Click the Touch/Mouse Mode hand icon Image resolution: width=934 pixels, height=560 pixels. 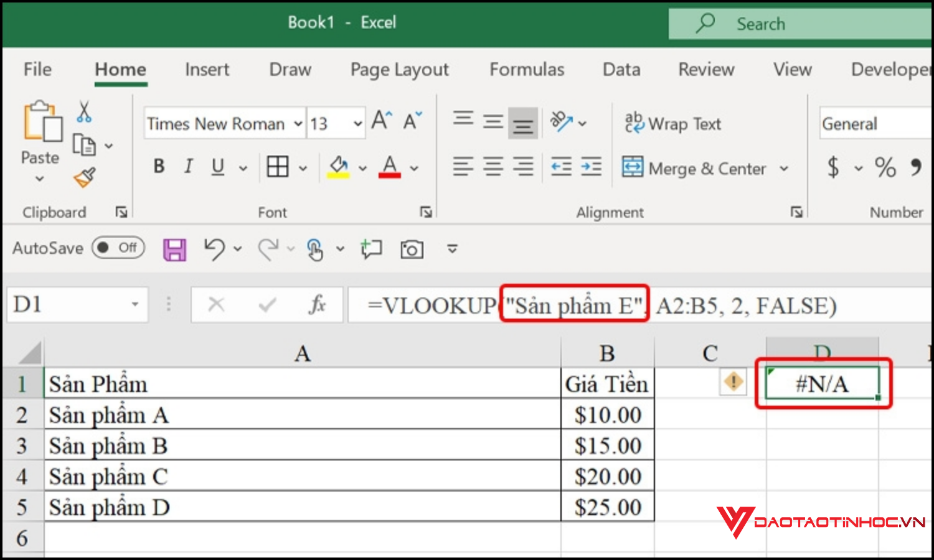315,250
